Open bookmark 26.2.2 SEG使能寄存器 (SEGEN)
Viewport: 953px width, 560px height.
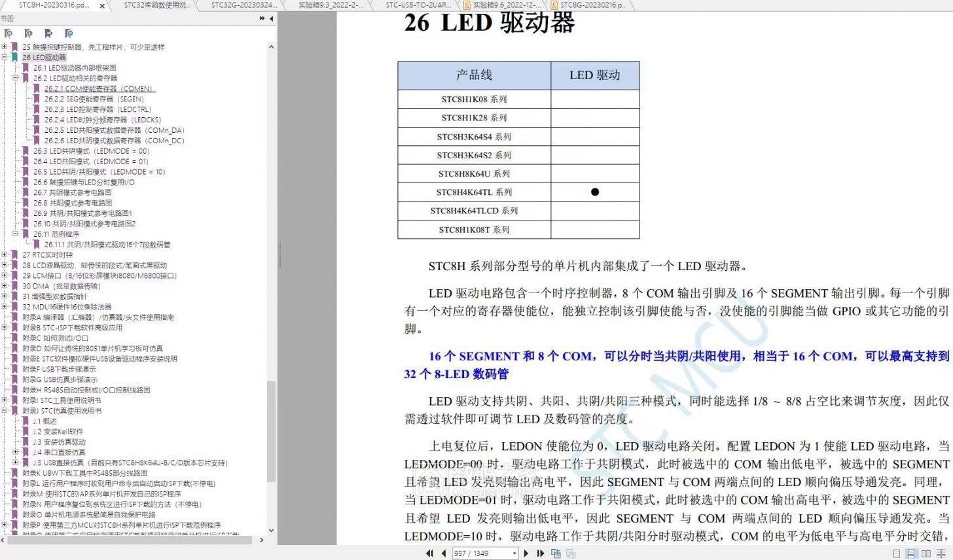click(94, 99)
